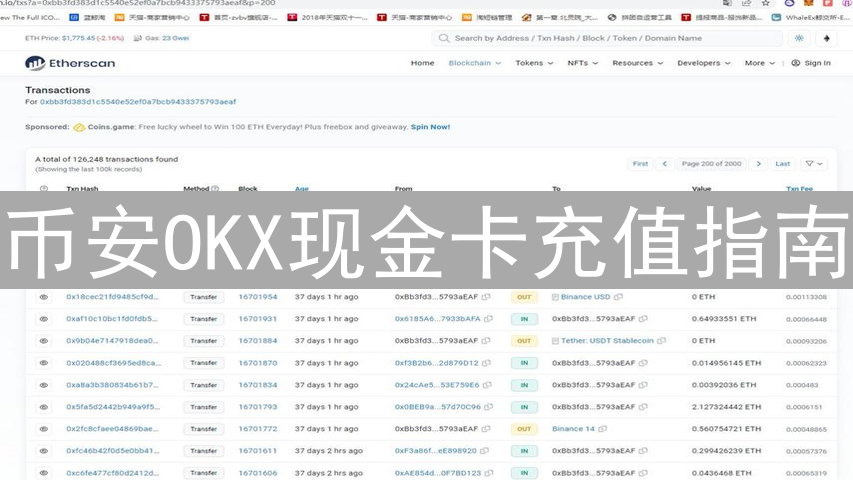This screenshot has width=853, height=480.
Task: Click Page 200 of 2000 indicator
Action: [x=712, y=164]
